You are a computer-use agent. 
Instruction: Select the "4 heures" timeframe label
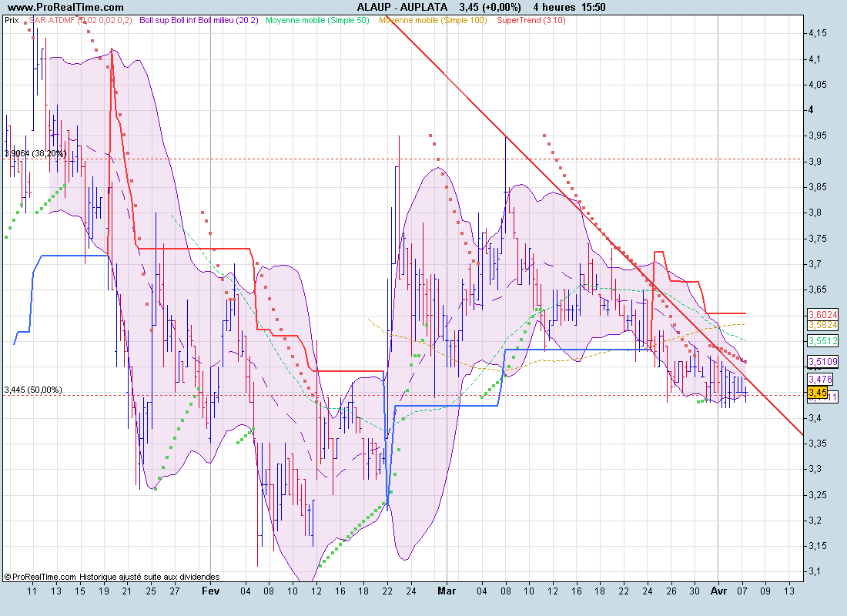554,7
